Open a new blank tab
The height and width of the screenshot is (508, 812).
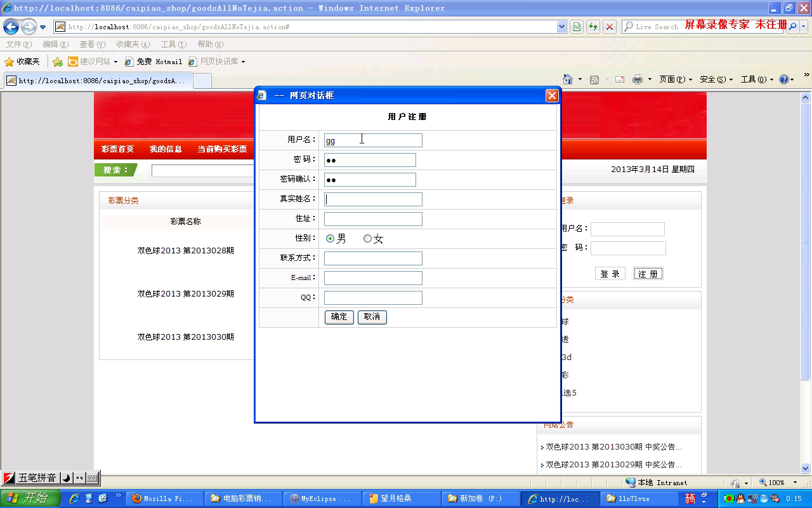click(202, 81)
